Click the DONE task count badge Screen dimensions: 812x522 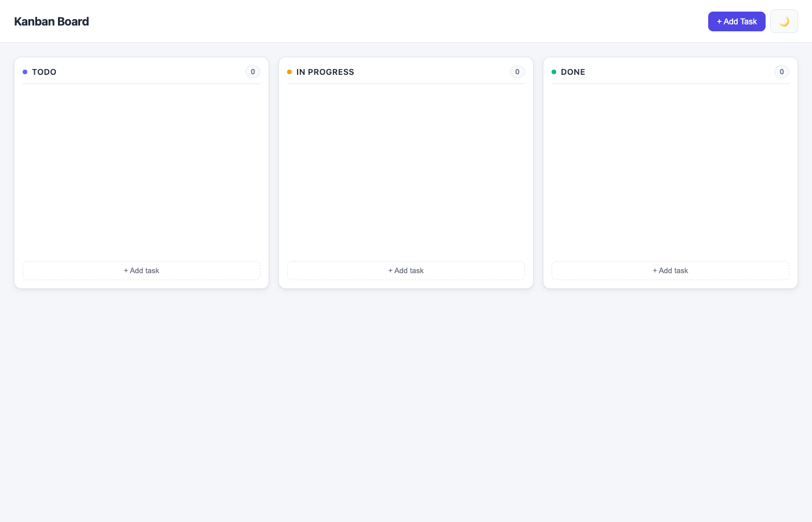pyautogui.click(x=782, y=72)
